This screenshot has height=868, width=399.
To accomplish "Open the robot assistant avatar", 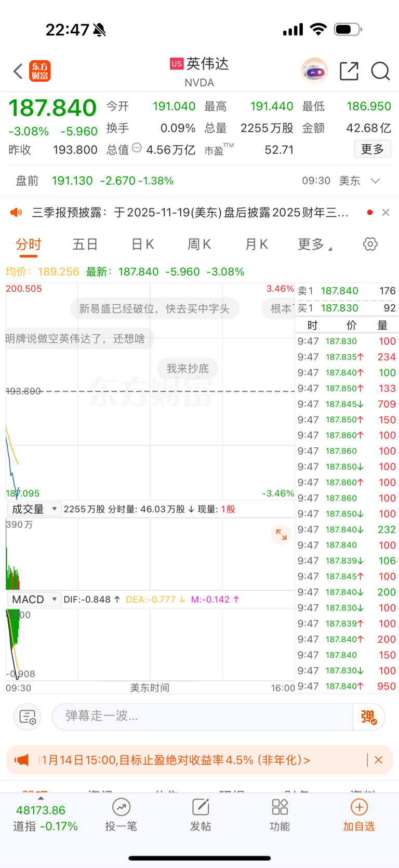I will click(314, 71).
